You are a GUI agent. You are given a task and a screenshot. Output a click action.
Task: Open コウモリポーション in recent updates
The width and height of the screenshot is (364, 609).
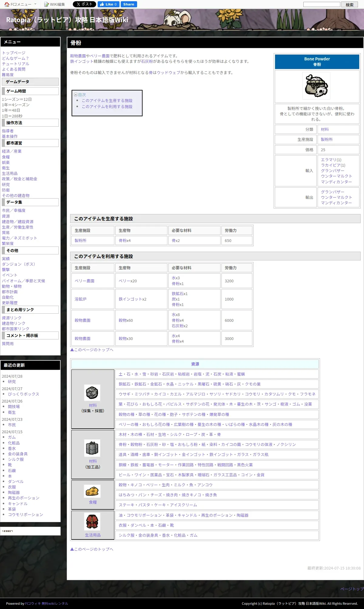tap(25, 515)
